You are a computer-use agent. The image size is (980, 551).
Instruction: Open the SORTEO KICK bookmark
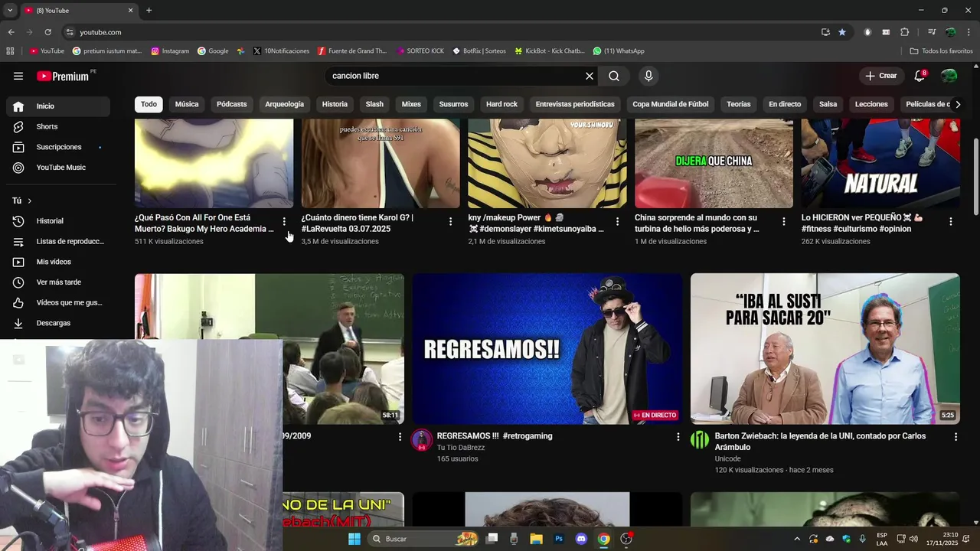[420, 51]
